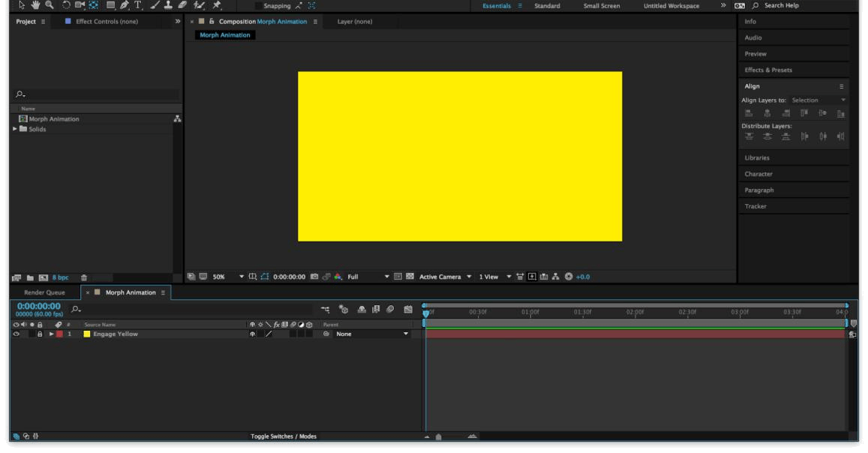Open the Libraries panel
This screenshot has width=868, height=453.
757,157
